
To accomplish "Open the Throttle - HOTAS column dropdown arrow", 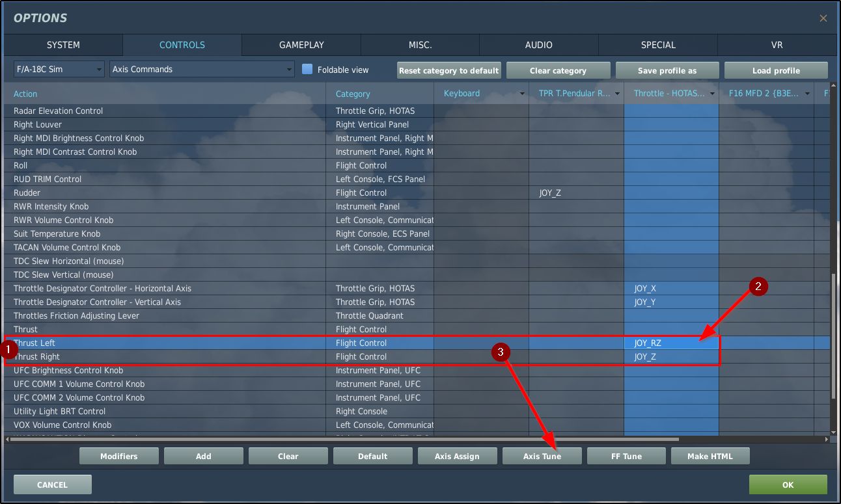I will pyautogui.click(x=712, y=94).
